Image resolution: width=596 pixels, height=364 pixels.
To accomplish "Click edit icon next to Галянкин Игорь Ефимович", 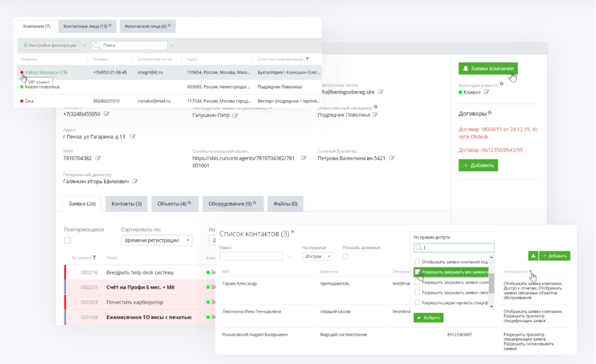I will pos(135,182).
